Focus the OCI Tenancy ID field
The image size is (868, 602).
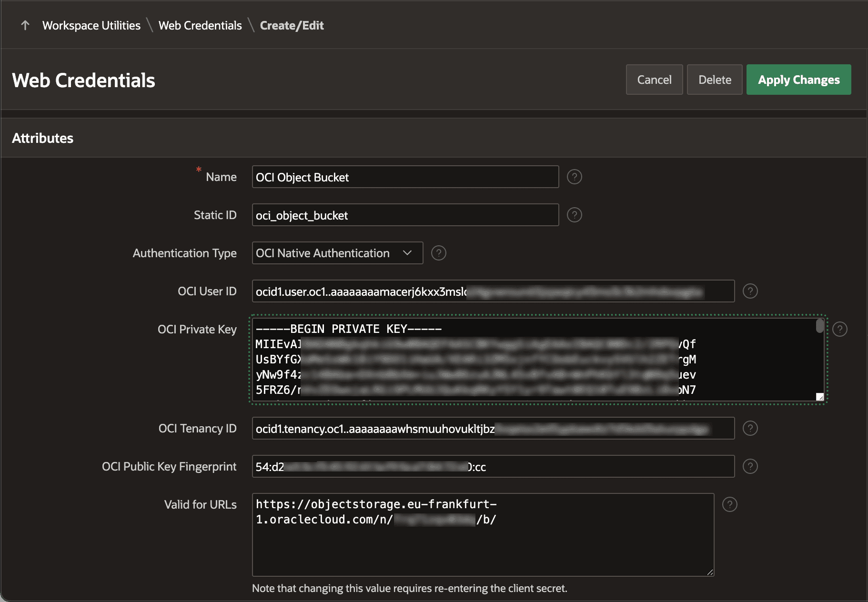493,428
